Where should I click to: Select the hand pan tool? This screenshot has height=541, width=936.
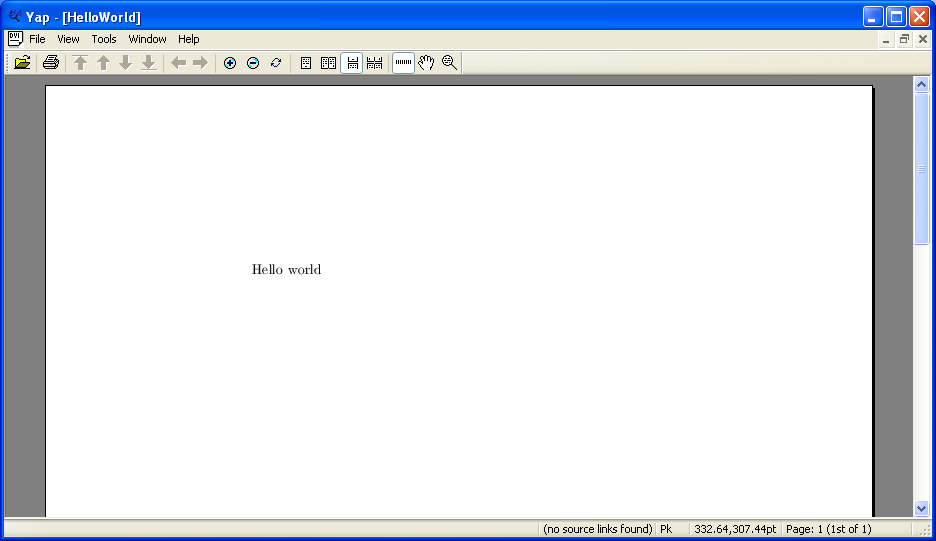[x=426, y=63]
